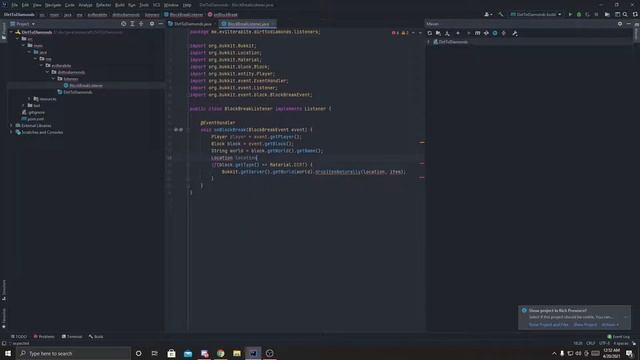The width and height of the screenshot is (640, 360).
Task: Expand DirtToDiamonds in Maven panel
Action: (429, 42)
